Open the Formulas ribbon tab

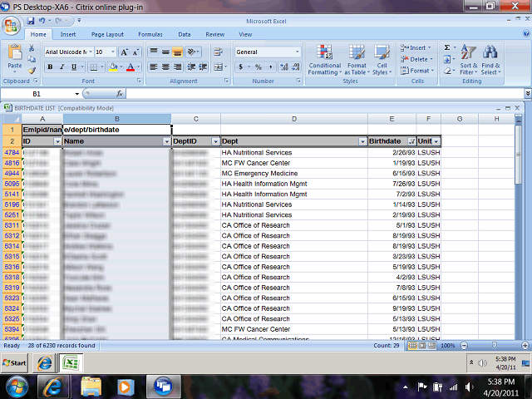150,34
